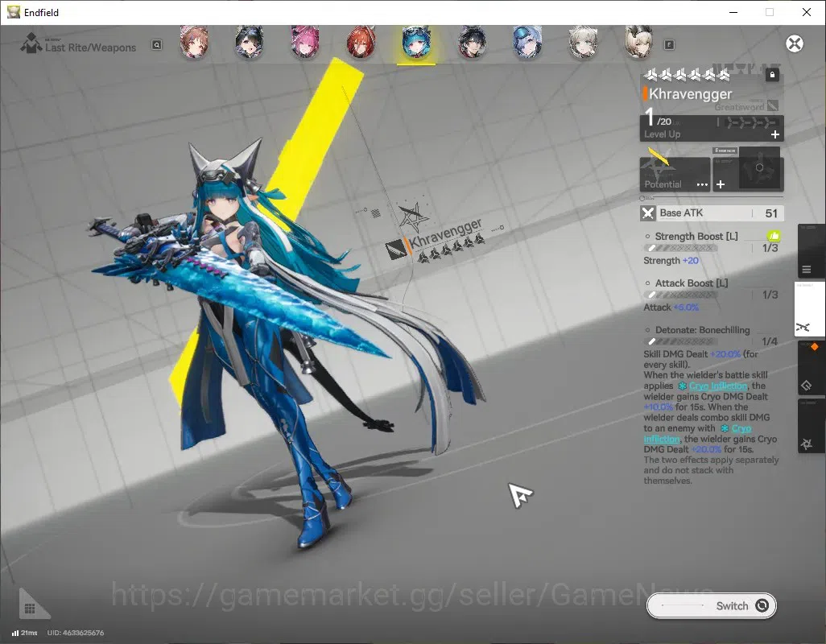
Task: Minimize the Endfield window
Action: coord(733,12)
